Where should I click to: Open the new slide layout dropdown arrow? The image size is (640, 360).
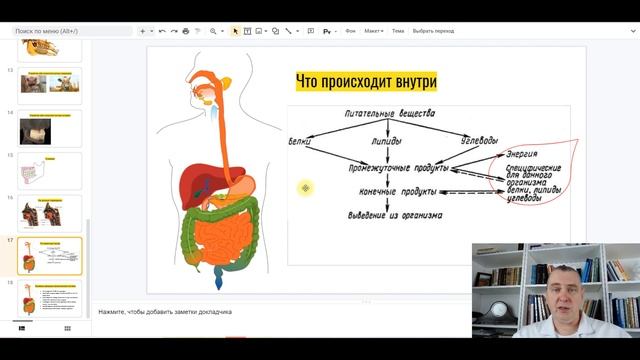(x=151, y=31)
